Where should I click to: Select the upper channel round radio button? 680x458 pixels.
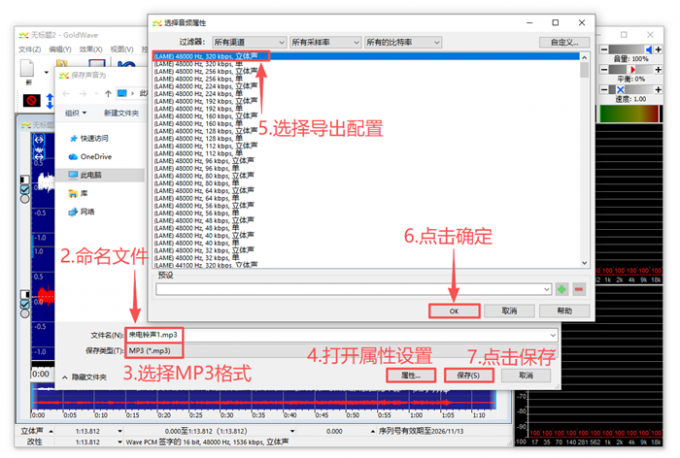tap(25, 199)
